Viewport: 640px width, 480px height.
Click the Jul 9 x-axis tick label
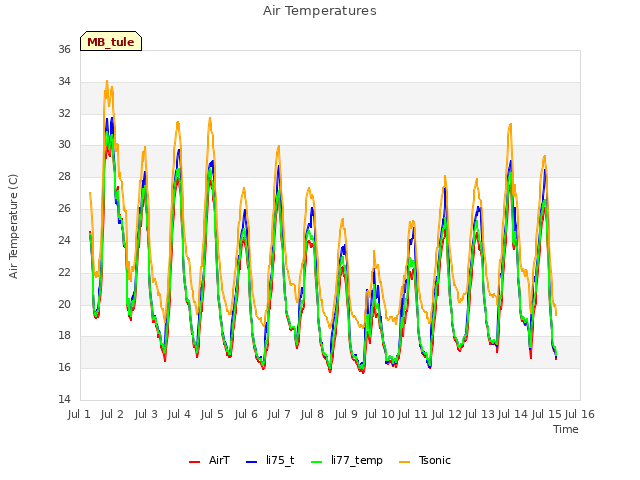346,414
